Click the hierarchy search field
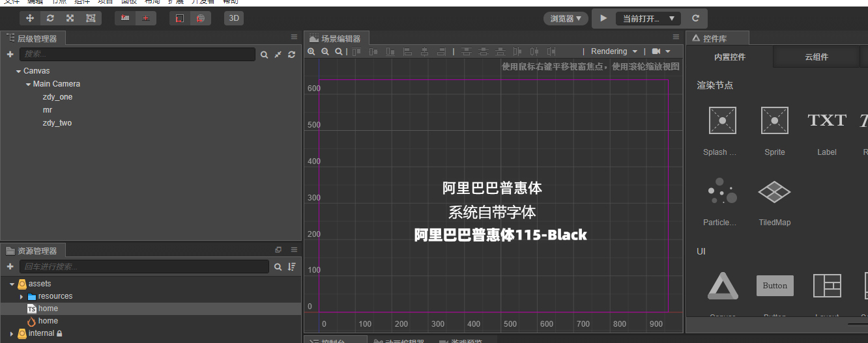 coord(137,55)
